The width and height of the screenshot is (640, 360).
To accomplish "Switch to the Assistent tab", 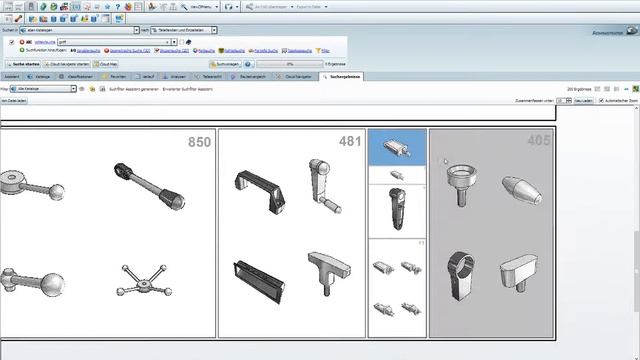I will 11,77.
